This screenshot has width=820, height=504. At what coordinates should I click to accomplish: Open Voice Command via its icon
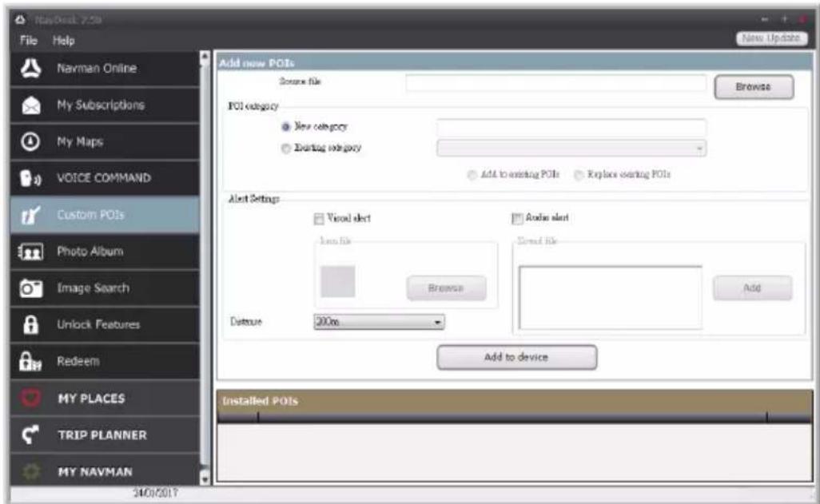(30, 178)
